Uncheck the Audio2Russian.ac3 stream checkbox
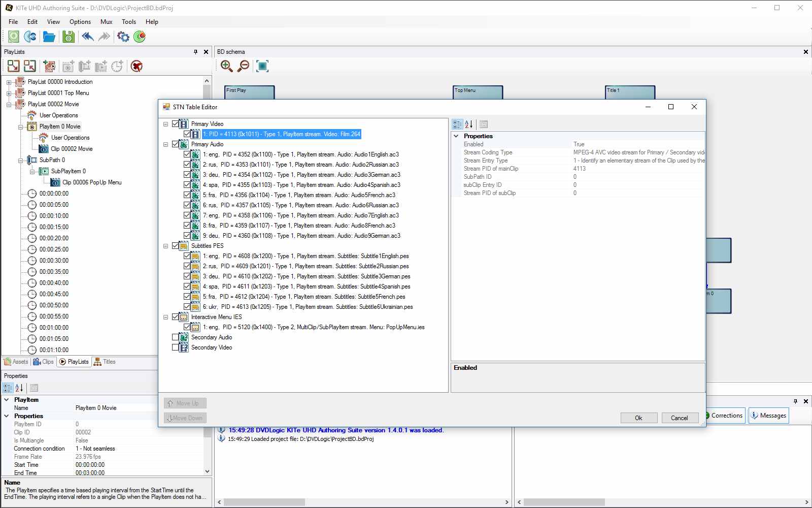 click(x=187, y=165)
